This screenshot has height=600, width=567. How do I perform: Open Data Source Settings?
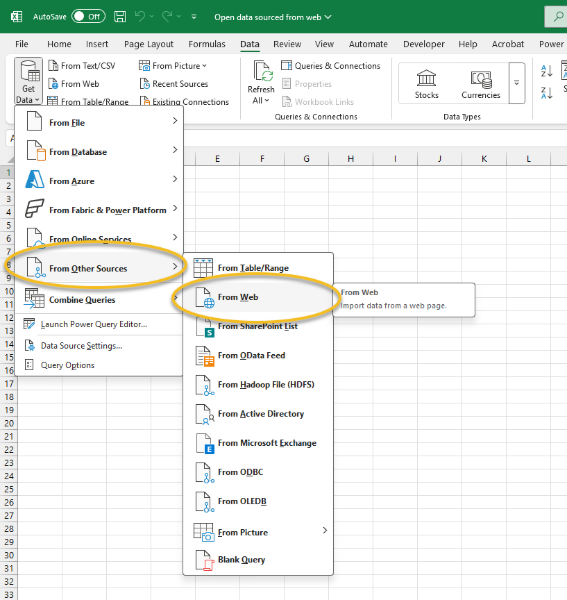click(x=81, y=346)
